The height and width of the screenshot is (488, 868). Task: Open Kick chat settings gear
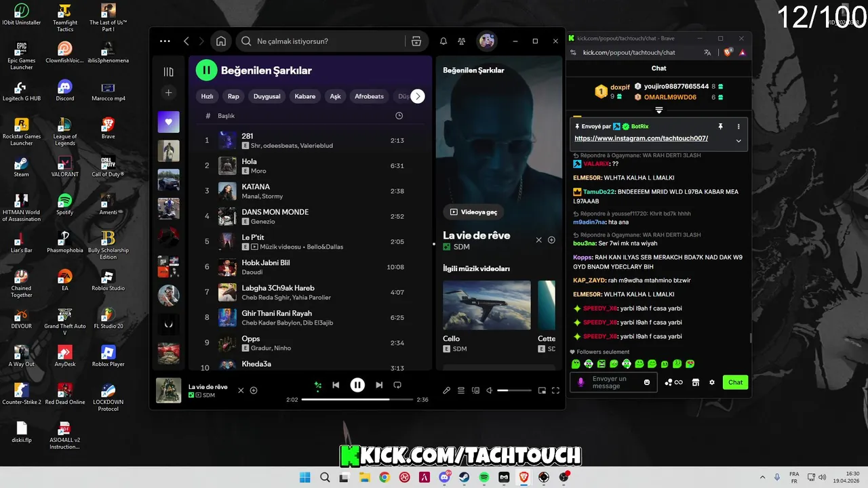click(712, 382)
